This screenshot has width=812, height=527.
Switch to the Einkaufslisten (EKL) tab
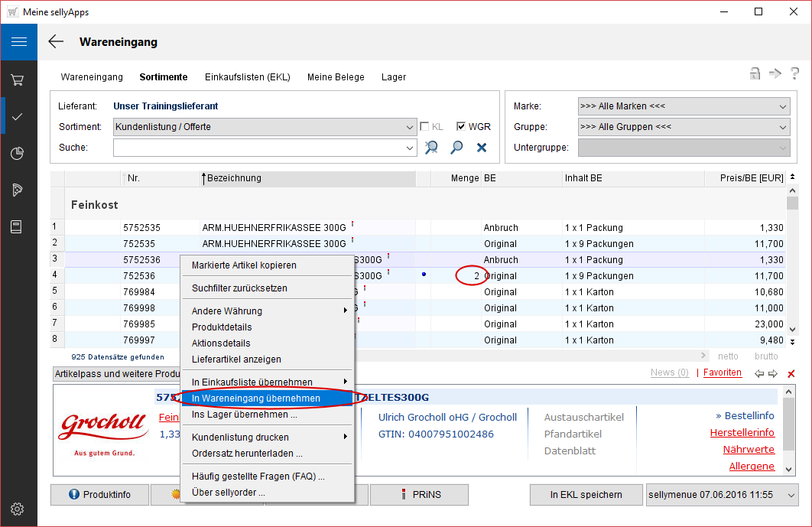(x=247, y=77)
